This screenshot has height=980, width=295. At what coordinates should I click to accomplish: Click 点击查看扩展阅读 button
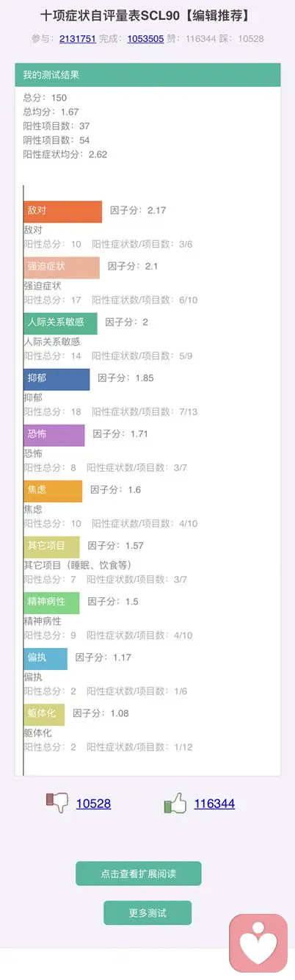138,873
